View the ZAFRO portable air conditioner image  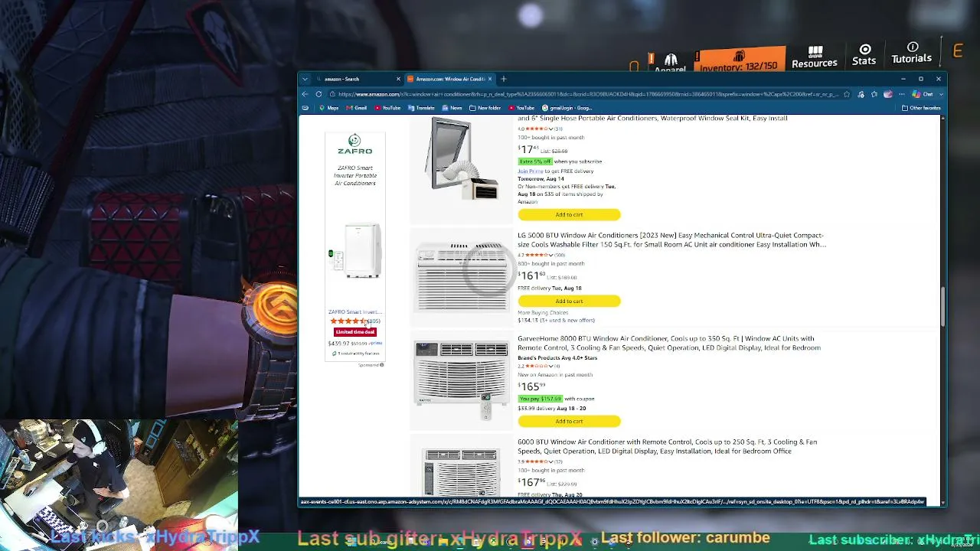354,252
